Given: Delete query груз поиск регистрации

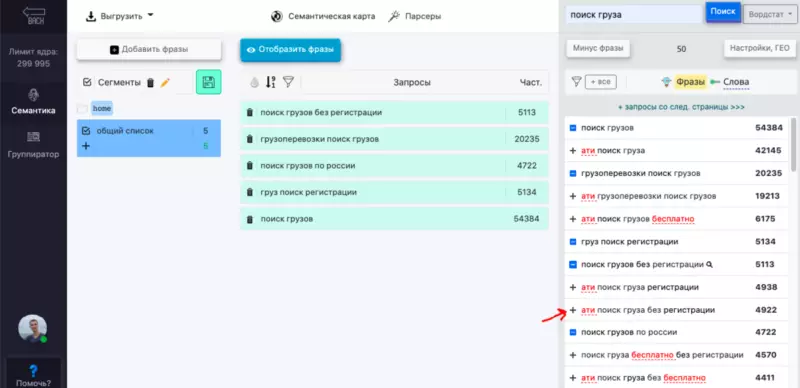Looking at the screenshot, I should [x=249, y=192].
